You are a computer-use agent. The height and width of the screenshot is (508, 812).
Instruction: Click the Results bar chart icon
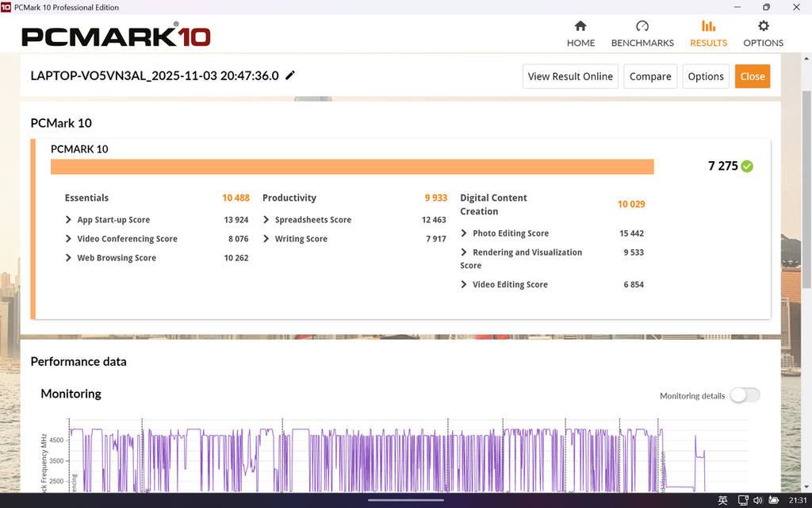click(x=708, y=26)
